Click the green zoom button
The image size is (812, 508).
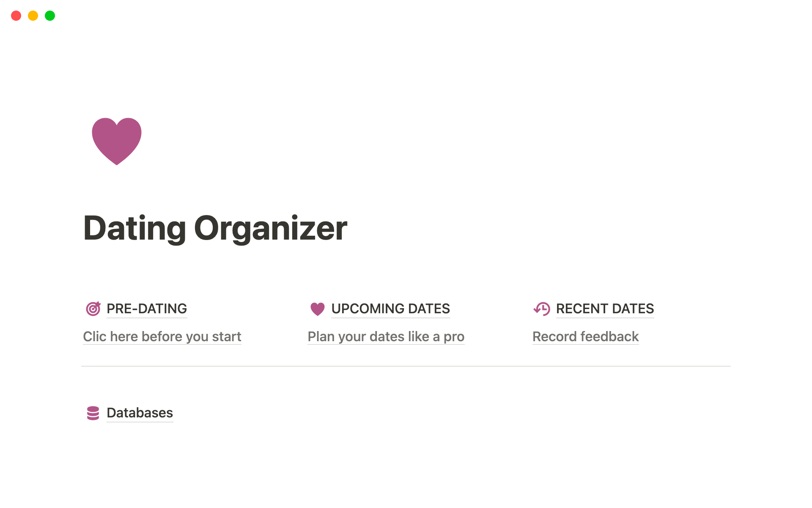click(x=49, y=15)
